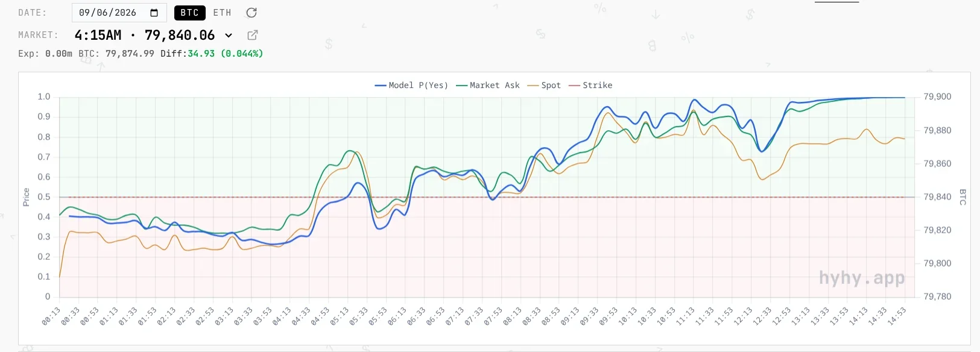
Task: Click the 79,900 right axis label
Action: (x=937, y=96)
